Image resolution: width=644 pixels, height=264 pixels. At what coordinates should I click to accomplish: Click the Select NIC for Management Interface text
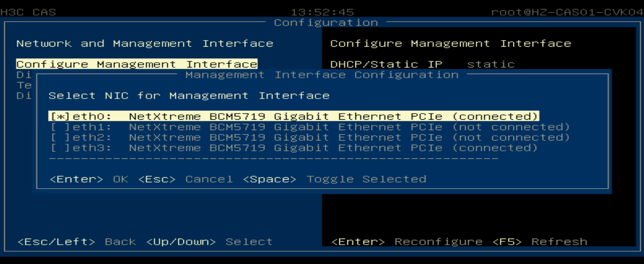(189, 96)
